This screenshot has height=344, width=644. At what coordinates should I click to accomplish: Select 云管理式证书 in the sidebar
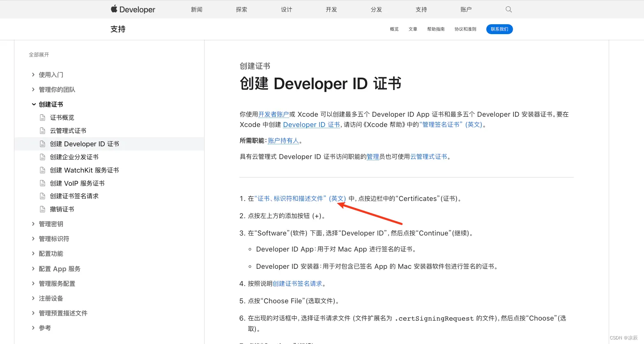tap(68, 131)
